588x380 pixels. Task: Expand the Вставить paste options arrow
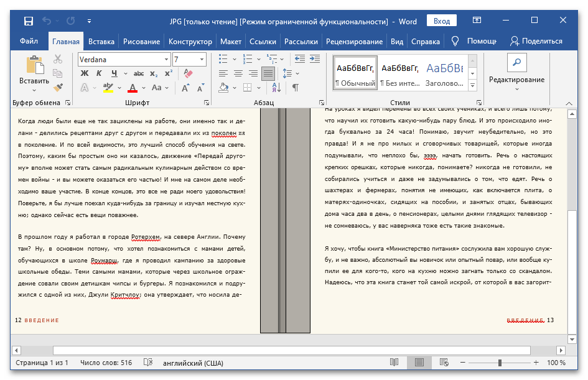tap(34, 90)
